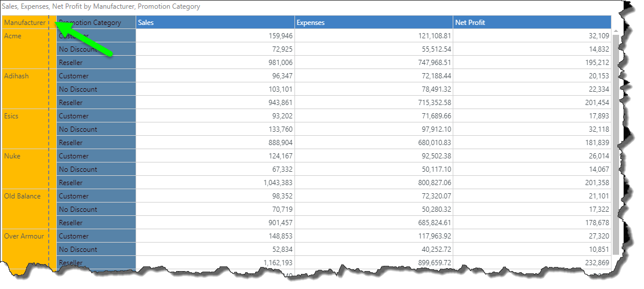Screen dimensions: 644x289
Task: Click the dashed column resize guide line
Action: pyautogui.click(x=49, y=145)
